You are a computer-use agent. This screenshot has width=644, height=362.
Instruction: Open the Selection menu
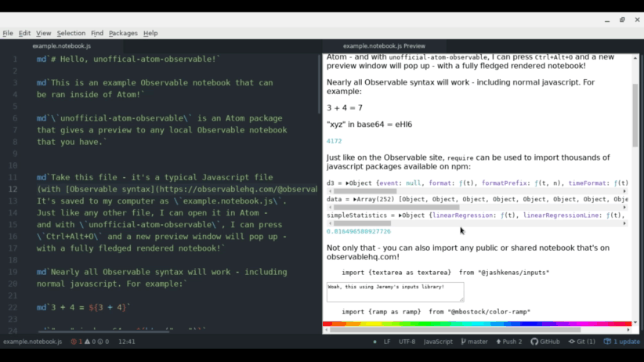point(71,33)
